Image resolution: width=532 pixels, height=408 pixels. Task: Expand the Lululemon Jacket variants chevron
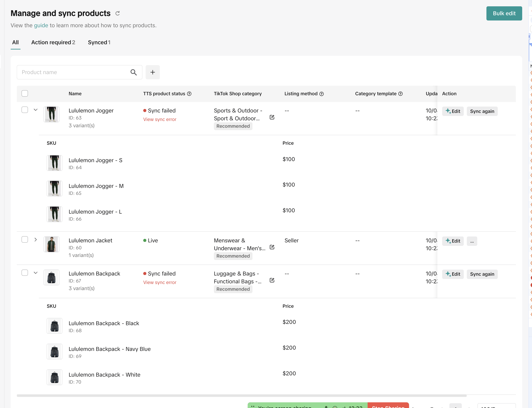36,240
